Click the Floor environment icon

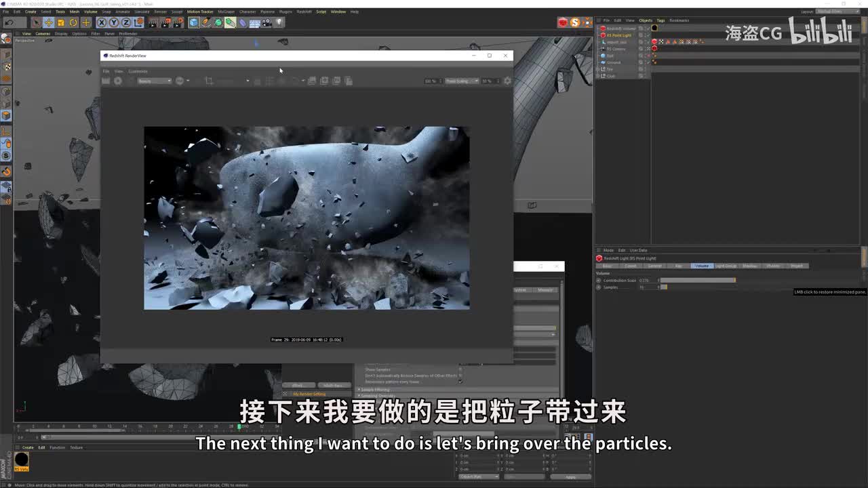255,22
